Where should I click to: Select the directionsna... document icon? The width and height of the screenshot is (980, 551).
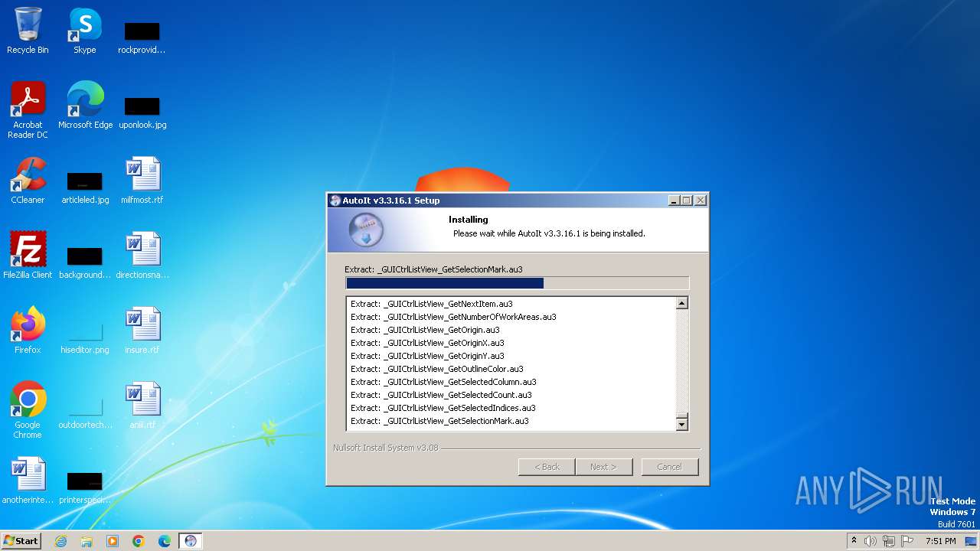point(142,256)
